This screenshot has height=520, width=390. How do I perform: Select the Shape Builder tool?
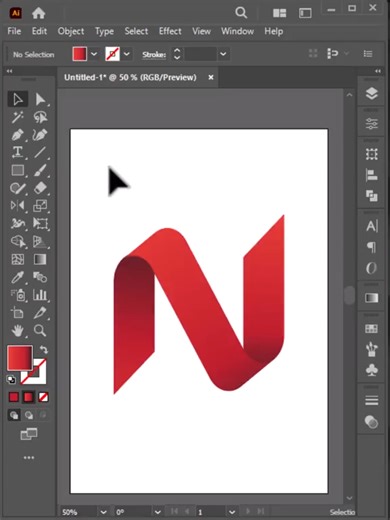click(18, 241)
